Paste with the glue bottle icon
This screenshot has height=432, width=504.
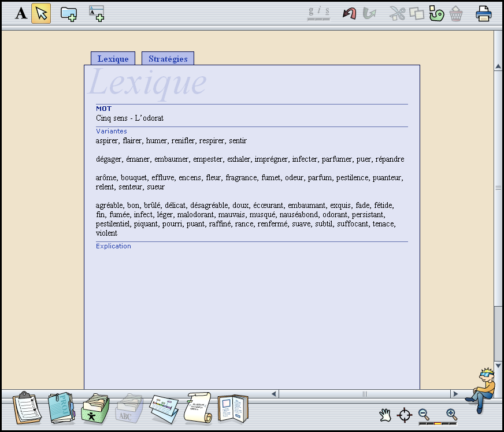(x=436, y=13)
